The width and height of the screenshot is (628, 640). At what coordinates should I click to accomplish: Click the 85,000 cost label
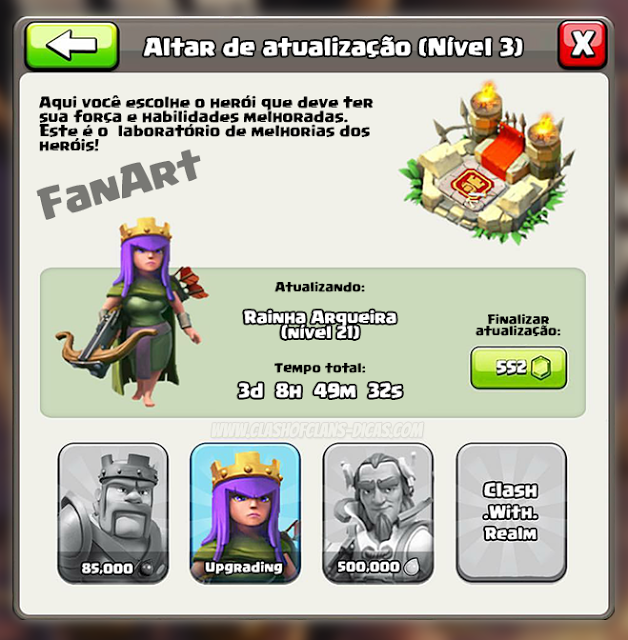(x=107, y=568)
